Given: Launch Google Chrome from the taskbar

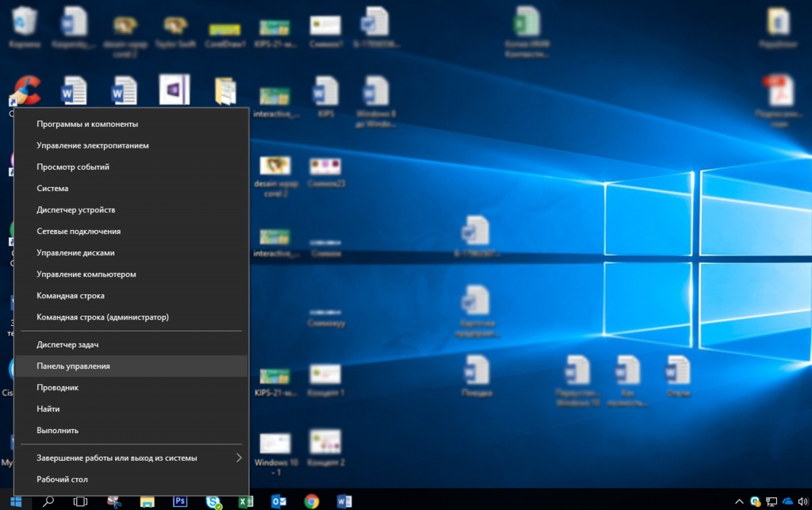Looking at the screenshot, I should click(x=311, y=501).
